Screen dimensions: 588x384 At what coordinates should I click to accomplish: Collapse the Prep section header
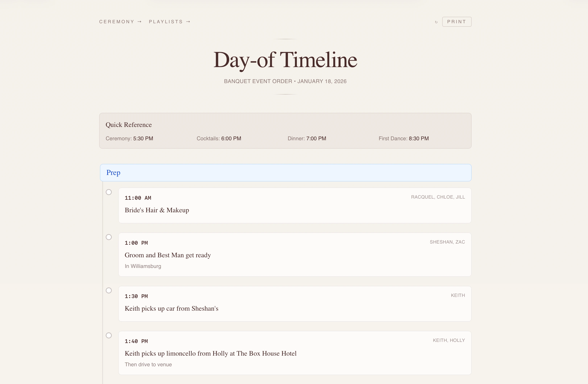point(286,172)
